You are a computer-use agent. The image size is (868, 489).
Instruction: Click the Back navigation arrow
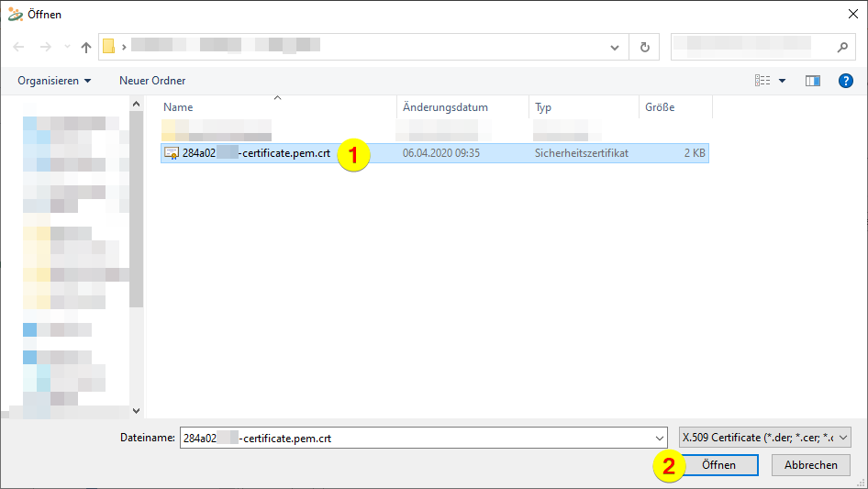(x=18, y=47)
